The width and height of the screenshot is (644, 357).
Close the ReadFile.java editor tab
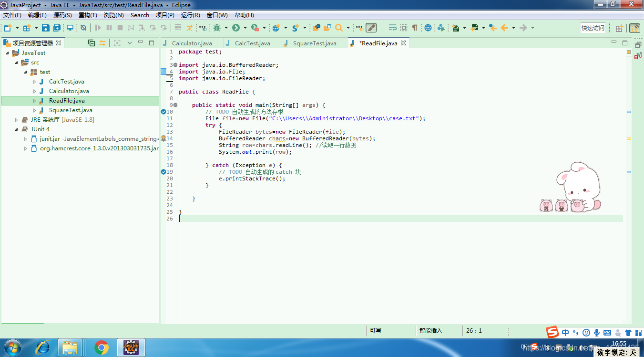(403, 43)
